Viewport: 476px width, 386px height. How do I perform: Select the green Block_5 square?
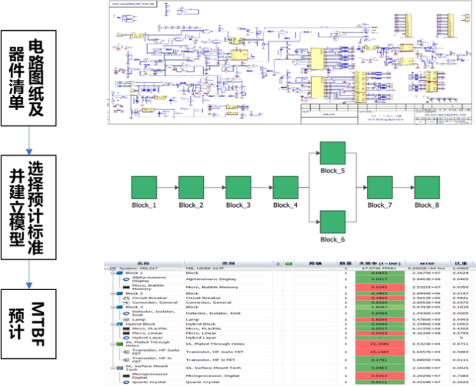pos(333,153)
